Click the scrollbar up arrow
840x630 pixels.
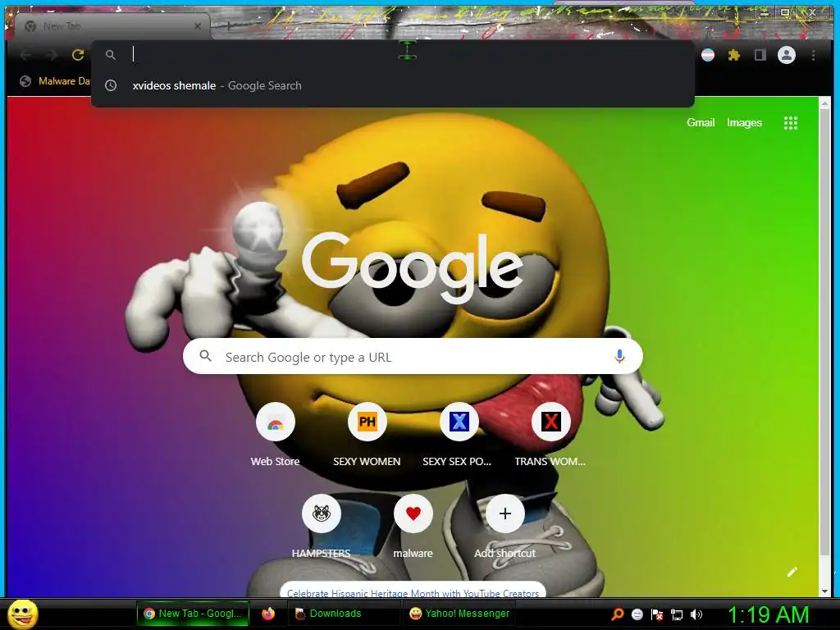click(825, 103)
